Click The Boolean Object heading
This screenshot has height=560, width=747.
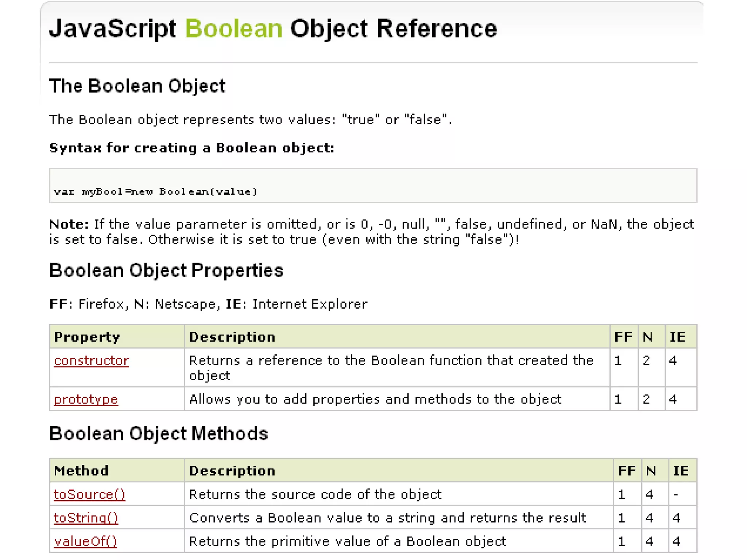(x=137, y=86)
